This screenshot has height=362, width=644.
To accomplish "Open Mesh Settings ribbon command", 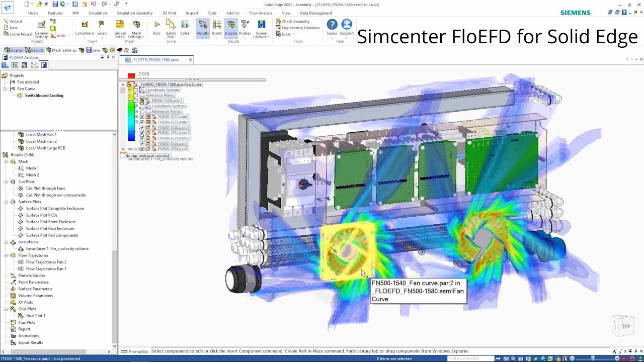I will point(136,29).
